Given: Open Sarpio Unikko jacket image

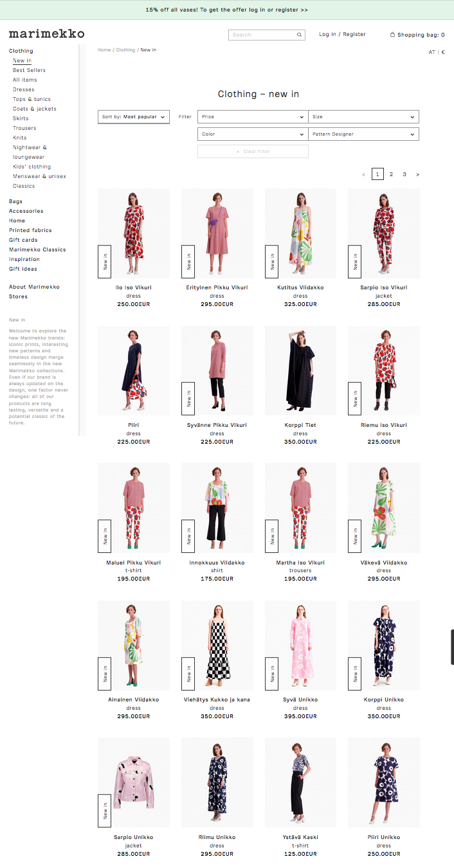Looking at the screenshot, I should click(134, 782).
